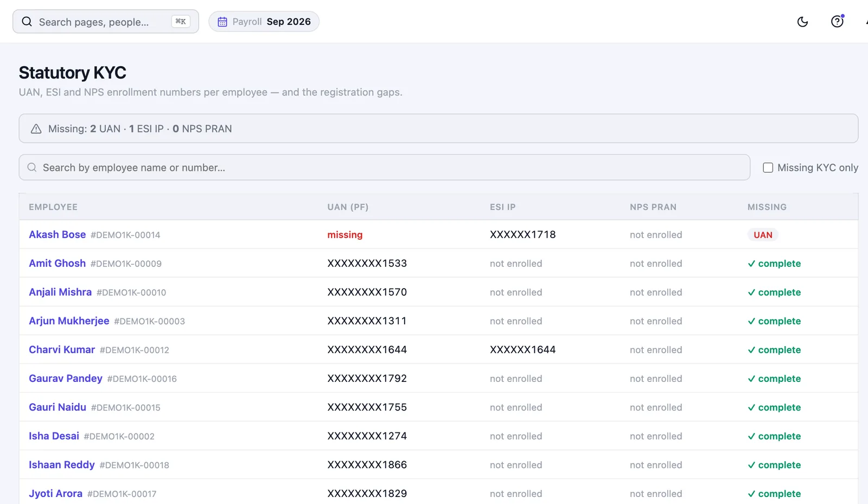Select ESI number XXXXXX1644
This screenshot has height=504, width=868.
(x=523, y=349)
